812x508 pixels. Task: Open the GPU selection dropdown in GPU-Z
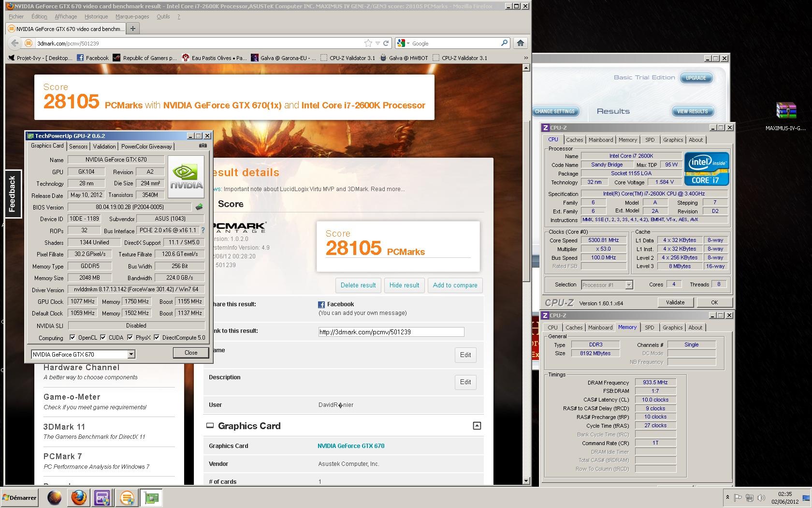[131, 355]
